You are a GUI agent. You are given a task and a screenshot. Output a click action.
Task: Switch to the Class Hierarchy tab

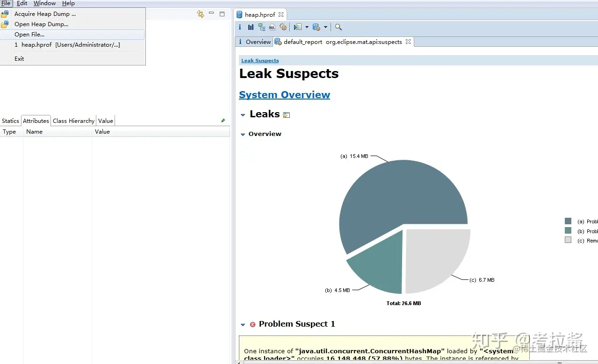73,121
